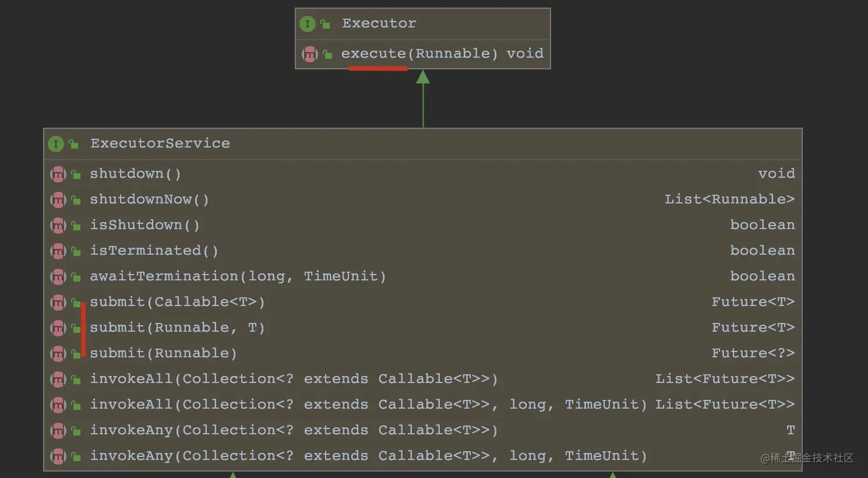
Task: Click the method icon beside shutdown()
Action: coord(58,174)
